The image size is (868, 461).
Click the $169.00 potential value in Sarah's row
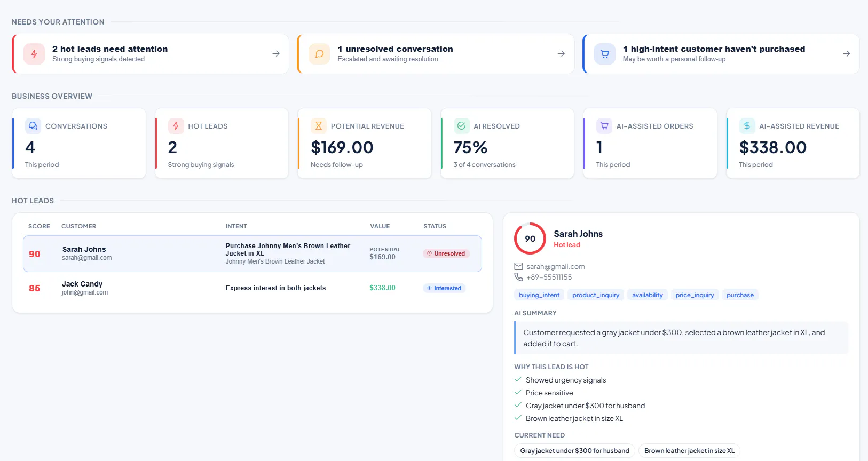click(382, 257)
